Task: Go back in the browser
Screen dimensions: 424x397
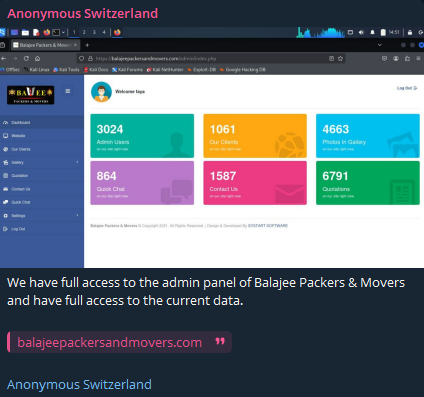Action: click(x=4, y=58)
